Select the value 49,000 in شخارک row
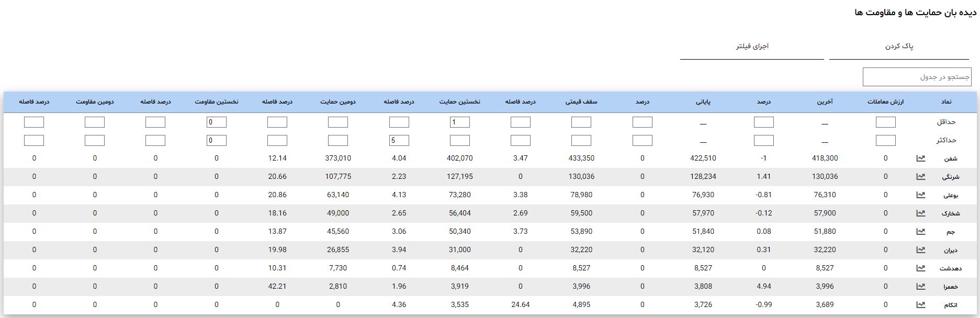The width and height of the screenshot is (980, 318). pos(338,213)
